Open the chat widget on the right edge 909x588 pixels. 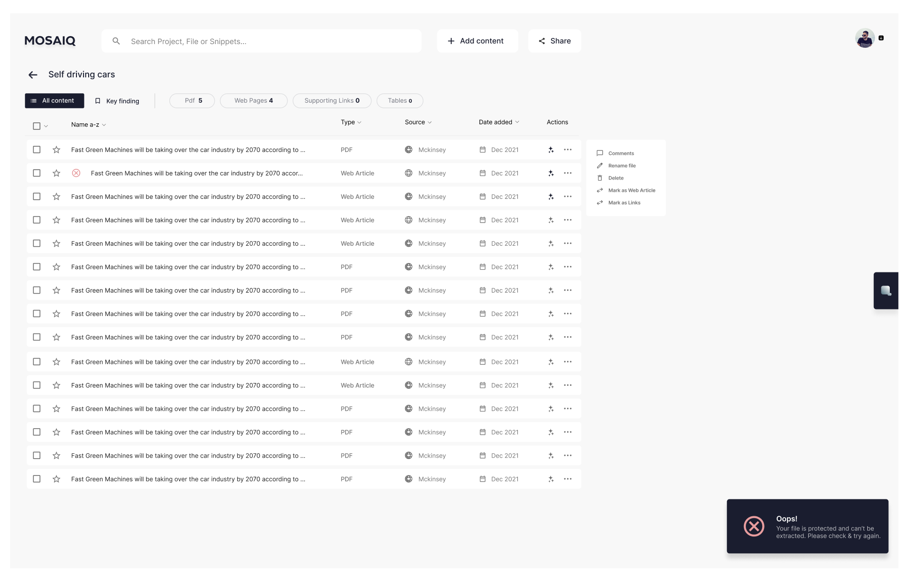886,291
